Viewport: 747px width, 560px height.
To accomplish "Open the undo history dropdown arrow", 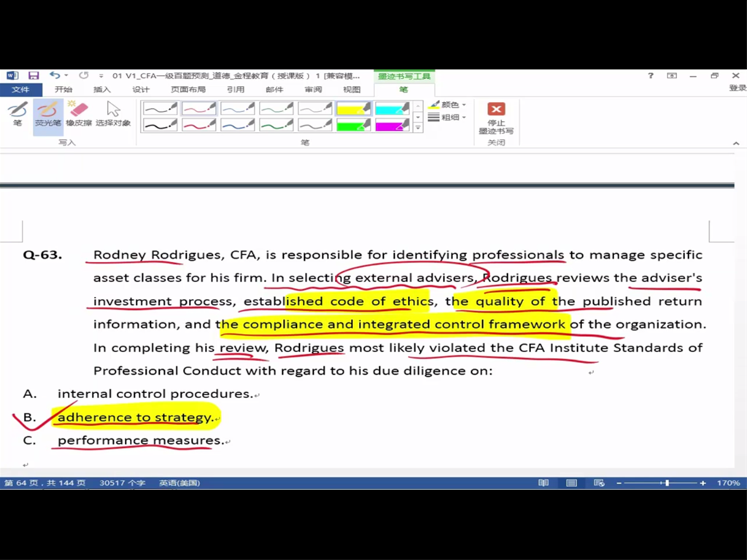I will [x=66, y=75].
